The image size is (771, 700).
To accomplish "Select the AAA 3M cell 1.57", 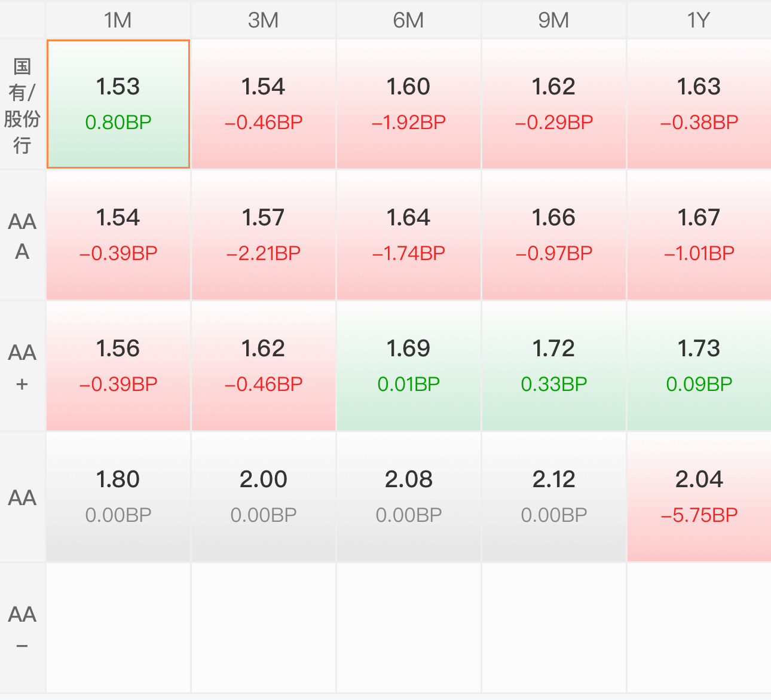I will (264, 236).
